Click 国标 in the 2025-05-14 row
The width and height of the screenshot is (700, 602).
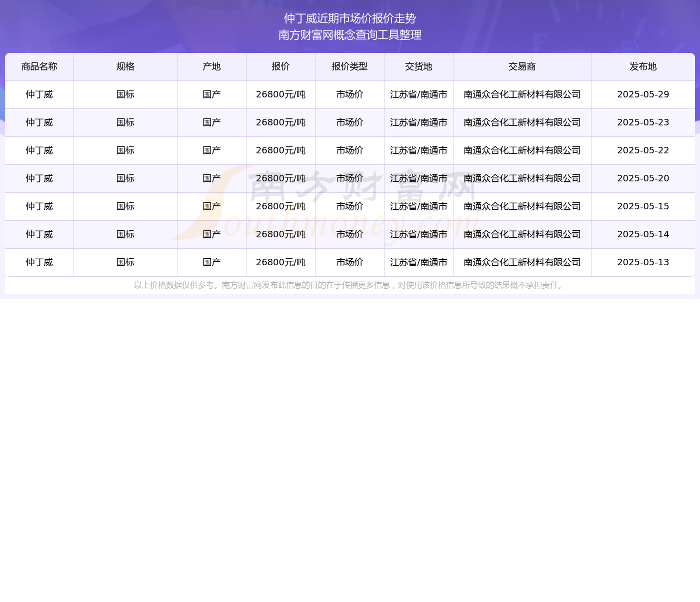[125, 234]
